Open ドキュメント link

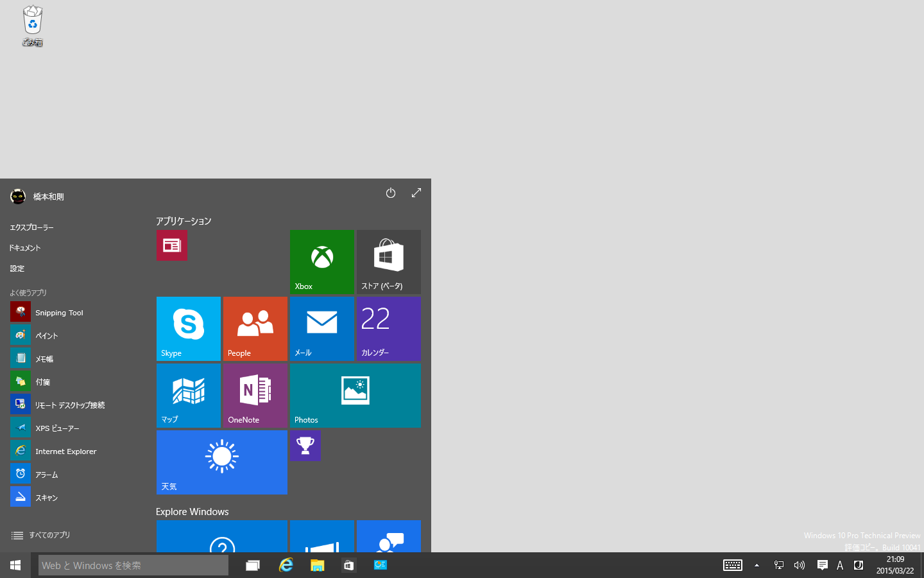pyautogui.click(x=25, y=248)
